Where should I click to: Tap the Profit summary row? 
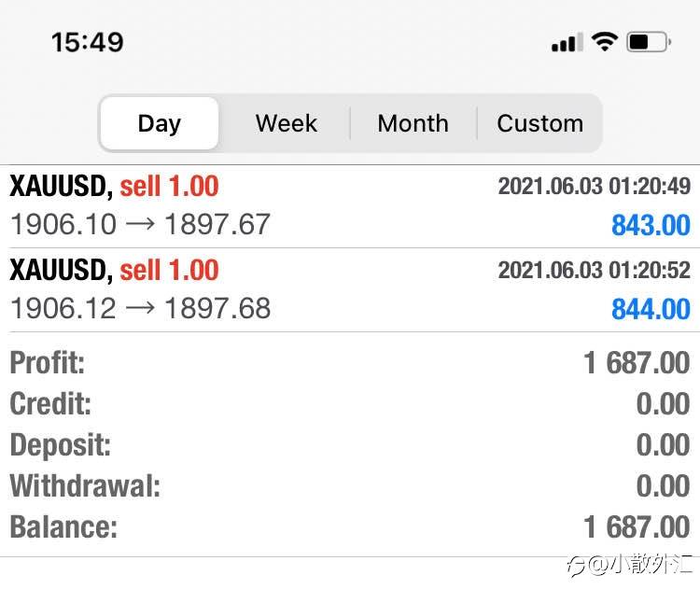tap(350, 362)
